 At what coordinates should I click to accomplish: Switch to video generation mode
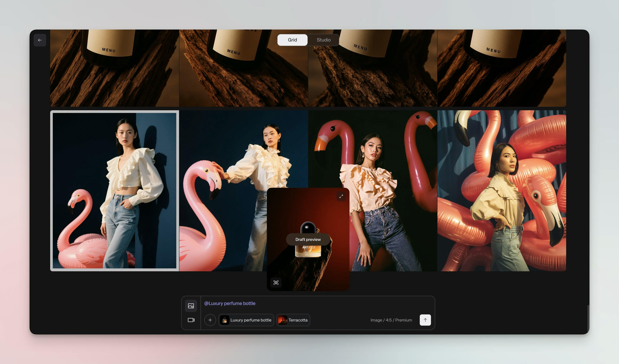tap(191, 320)
